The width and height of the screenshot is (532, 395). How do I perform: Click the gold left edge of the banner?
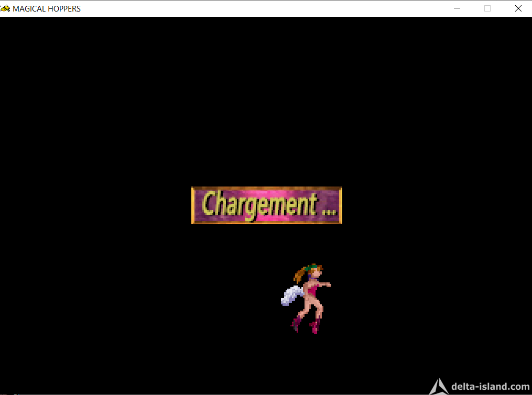193,205
